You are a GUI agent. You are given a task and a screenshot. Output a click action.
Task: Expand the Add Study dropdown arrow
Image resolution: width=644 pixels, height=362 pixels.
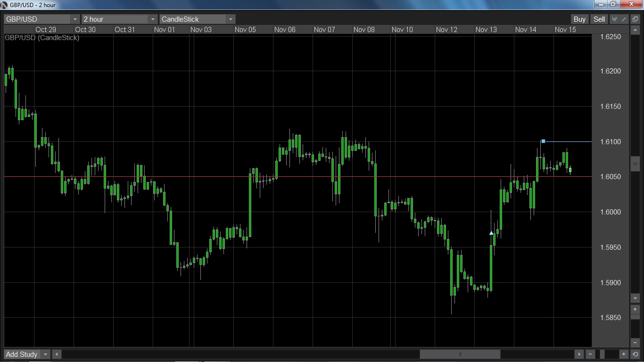point(46,354)
